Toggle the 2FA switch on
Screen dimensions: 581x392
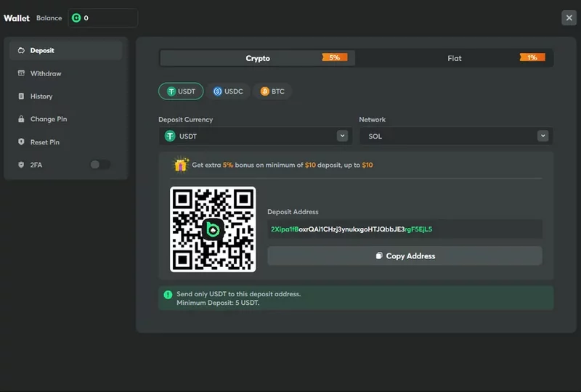coord(99,165)
